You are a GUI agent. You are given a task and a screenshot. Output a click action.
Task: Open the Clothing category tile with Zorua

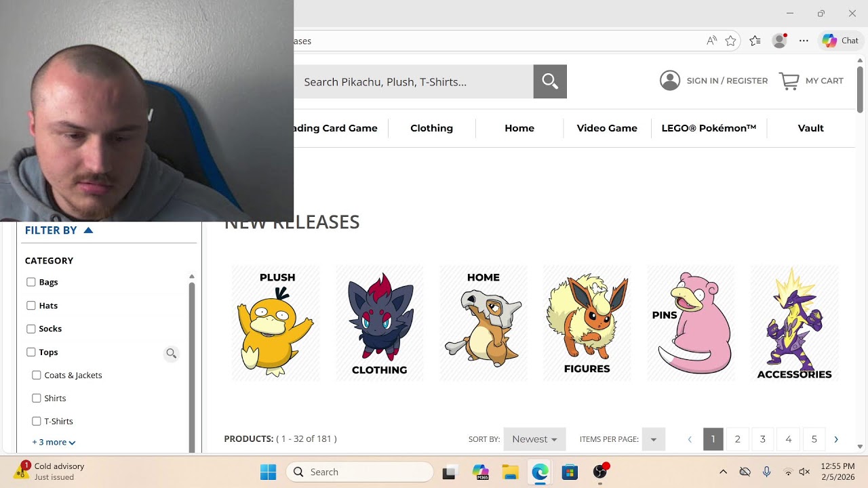pos(380,323)
